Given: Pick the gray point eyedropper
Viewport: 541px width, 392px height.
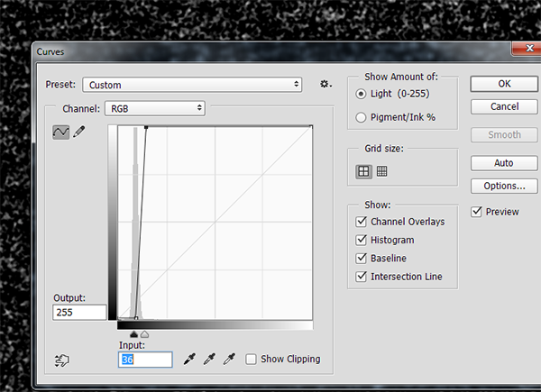Looking at the screenshot, I should tap(208, 359).
